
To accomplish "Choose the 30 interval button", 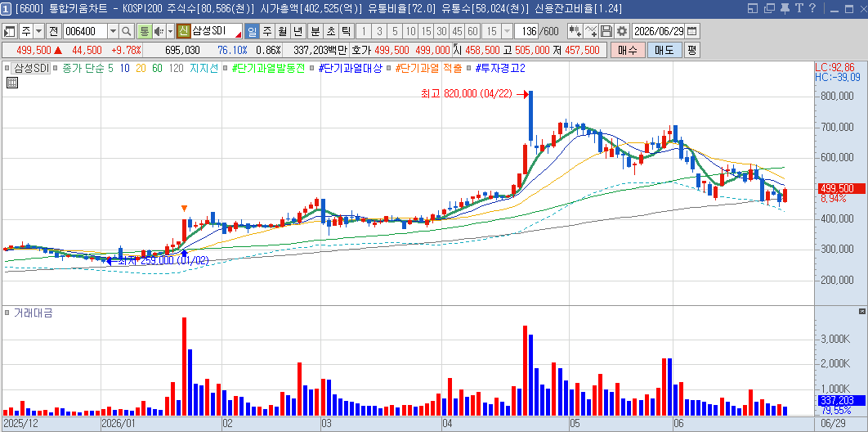I will pyautogui.click(x=441, y=31).
